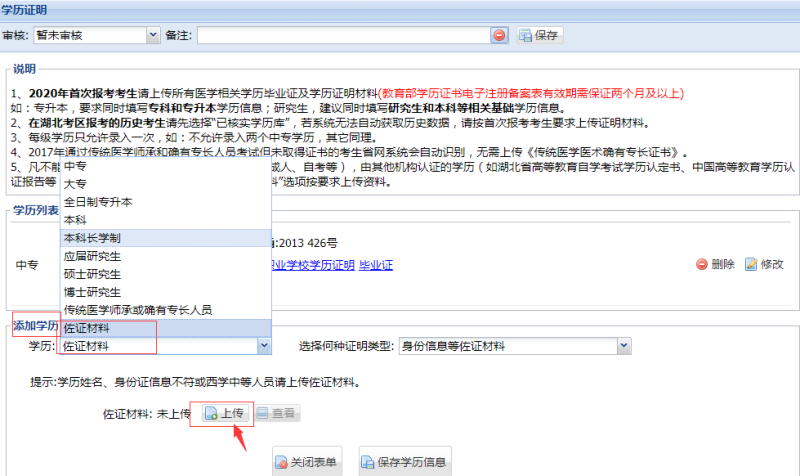The width and height of the screenshot is (800, 476).
Task: Click into the 备注 remarks text field
Action: [x=342, y=35]
